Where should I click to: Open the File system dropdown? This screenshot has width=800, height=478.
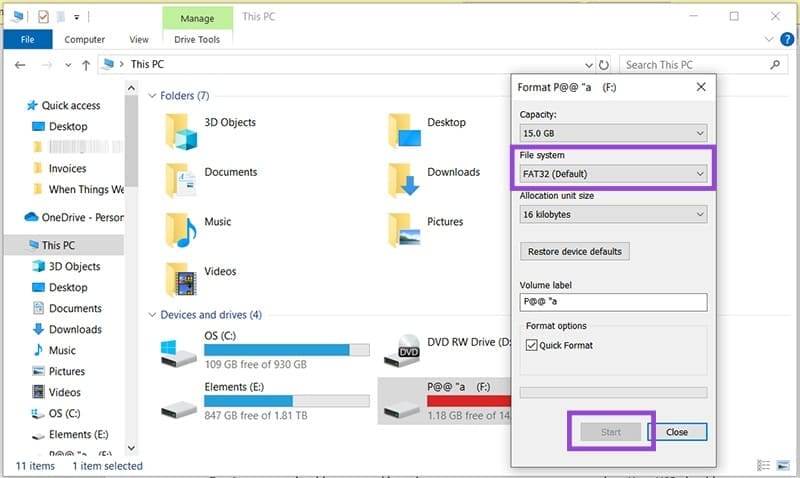pyautogui.click(x=613, y=174)
